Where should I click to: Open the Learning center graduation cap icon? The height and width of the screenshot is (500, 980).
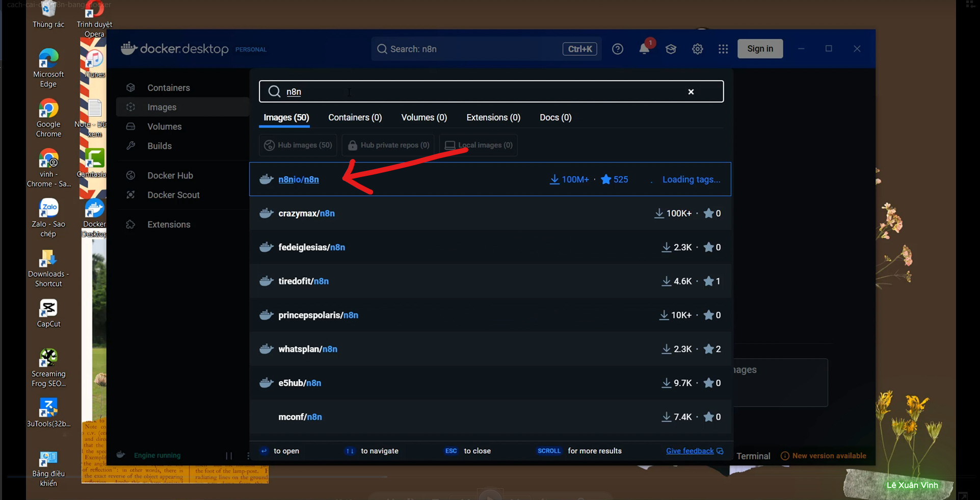[x=671, y=49]
